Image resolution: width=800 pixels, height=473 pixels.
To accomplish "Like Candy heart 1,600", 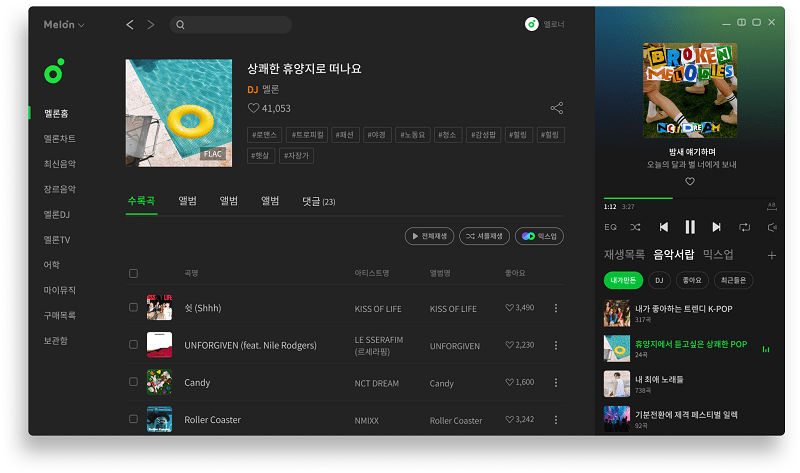I will 509,382.
